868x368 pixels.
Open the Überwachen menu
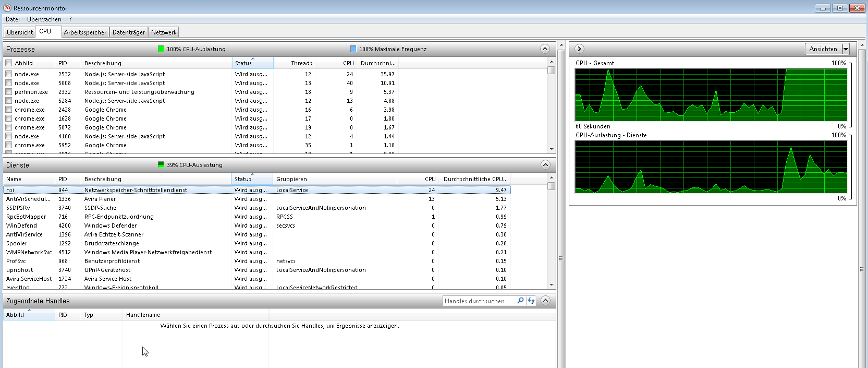coord(44,19)
